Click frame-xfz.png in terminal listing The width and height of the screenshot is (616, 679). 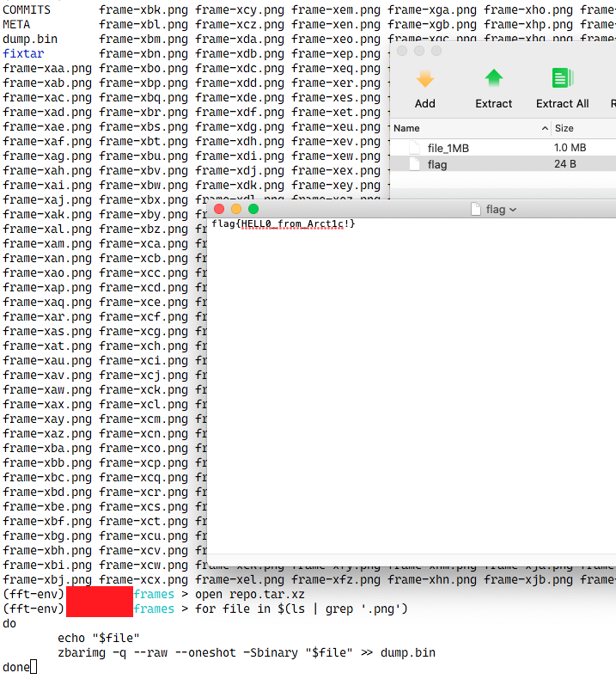click(x=336, y=579)
